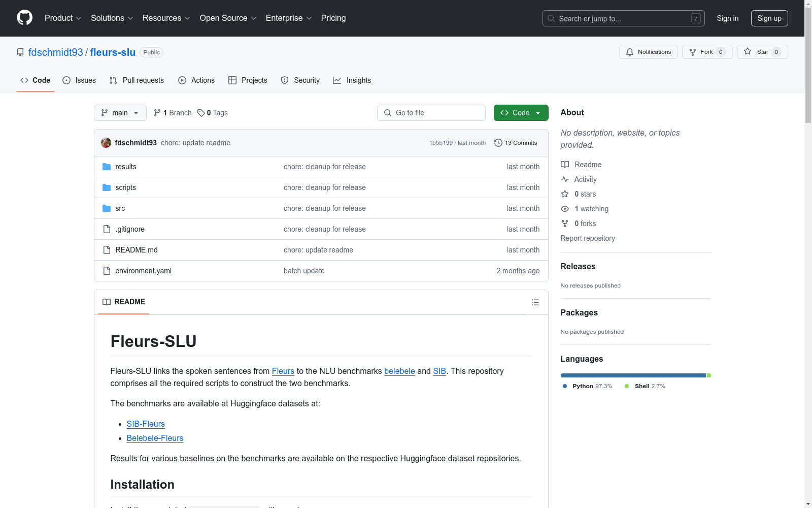Open the main branch selector dropdown
The image size is (812, 508).
[x=120, y=113]
